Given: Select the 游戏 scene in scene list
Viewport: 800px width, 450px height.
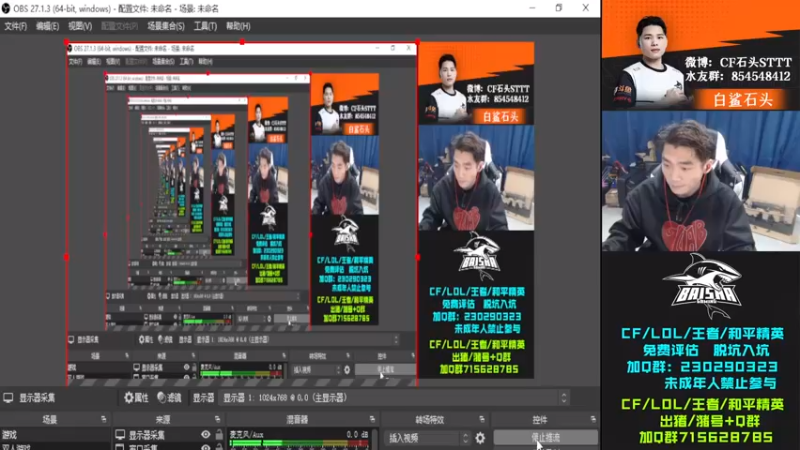Looking at the screenshot, I should [x=55, y=435].
